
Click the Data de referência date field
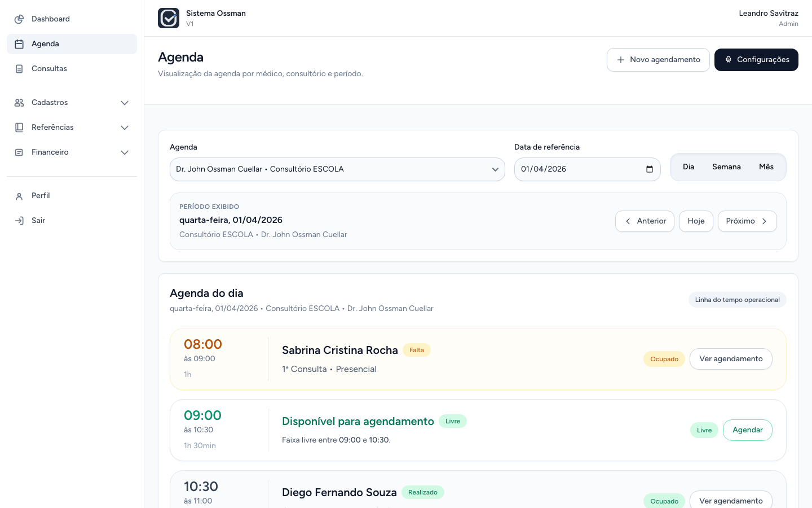[587, 169]
